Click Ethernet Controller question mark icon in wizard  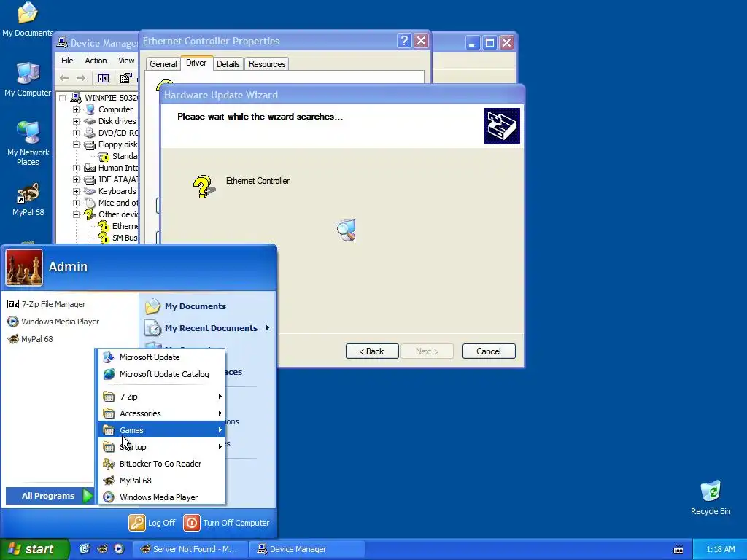(x=204, y=187)
